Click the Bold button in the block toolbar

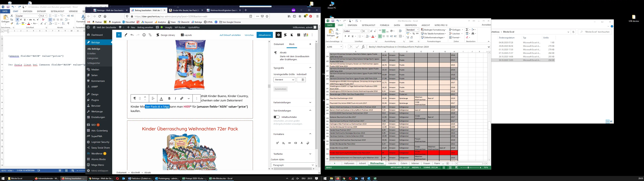tap(169, 99)
